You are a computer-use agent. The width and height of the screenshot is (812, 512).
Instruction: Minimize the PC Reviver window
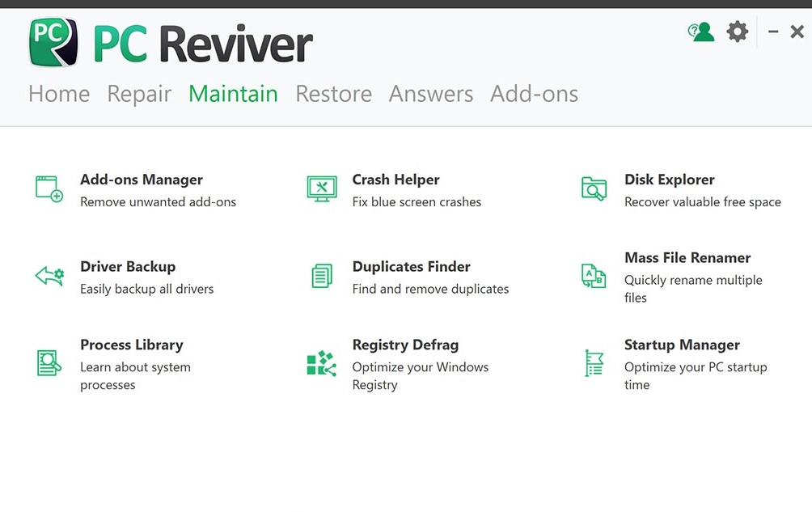pos(773,32)
